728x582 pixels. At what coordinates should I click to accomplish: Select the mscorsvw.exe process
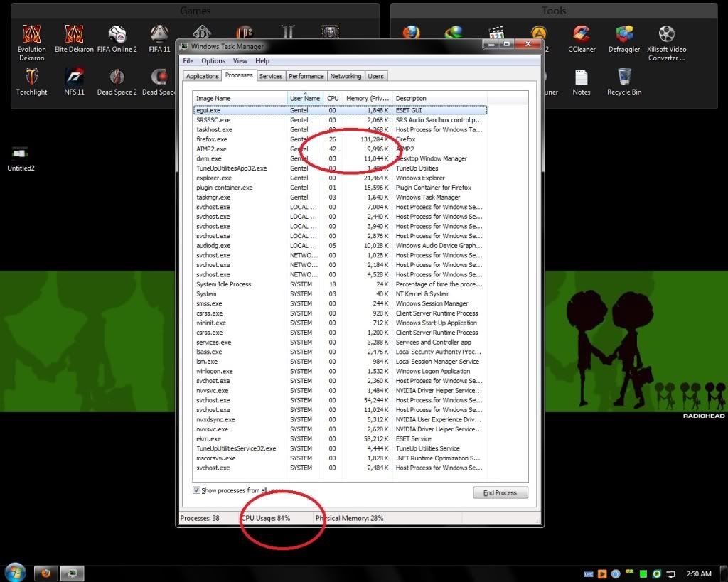(340, 458)
